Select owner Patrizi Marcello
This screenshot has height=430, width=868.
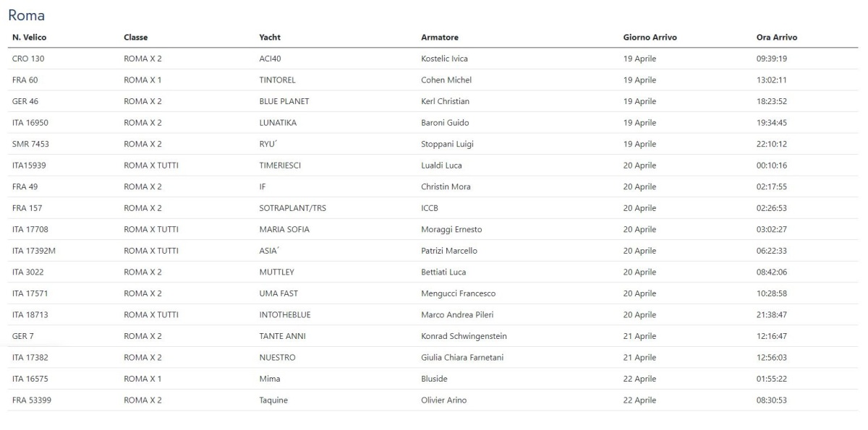[449, 251]
